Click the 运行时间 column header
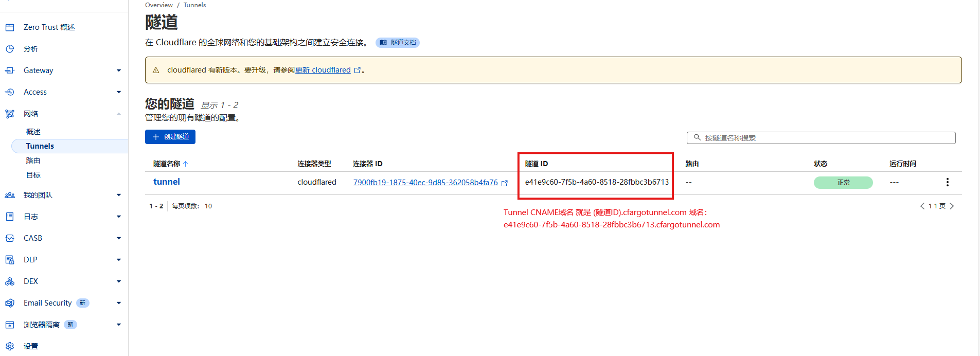980x356 pixels. [x=903, y=164]
